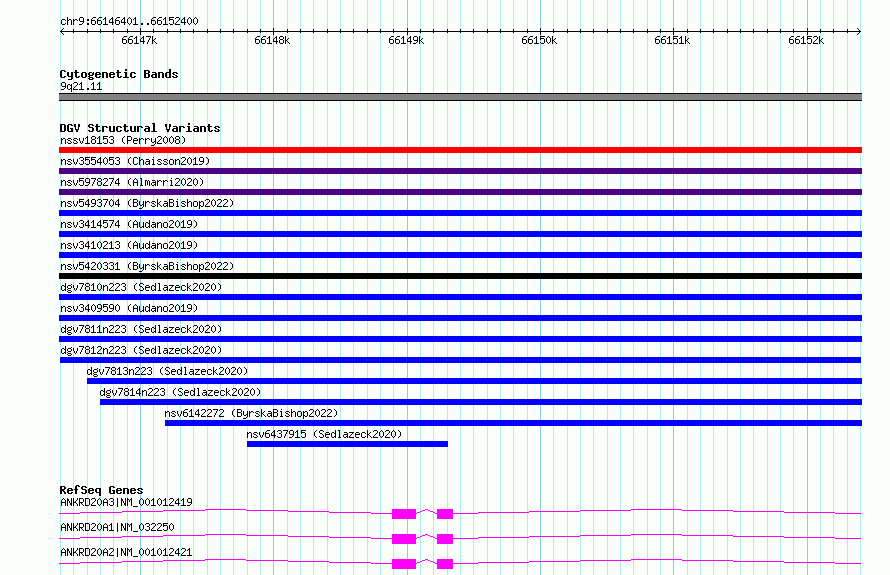Open the ANKRD20A3|NM_001012419 gene label
Viewport: 890px width, 575px height.
126,502
